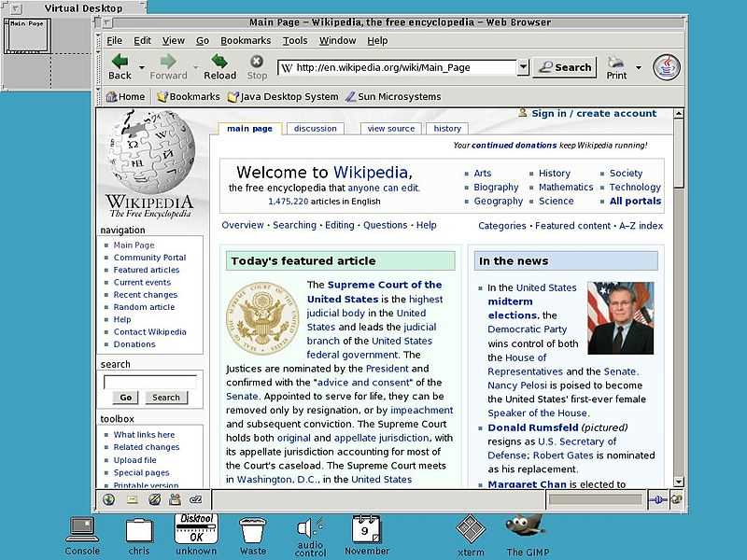
Task: Click the Print icon
Action: (616, 62)
